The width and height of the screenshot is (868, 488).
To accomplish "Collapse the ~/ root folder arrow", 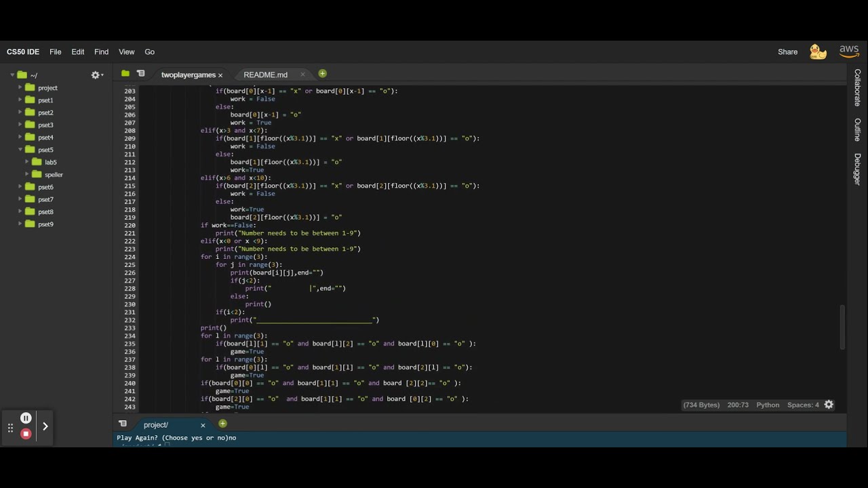I will 12,75.
